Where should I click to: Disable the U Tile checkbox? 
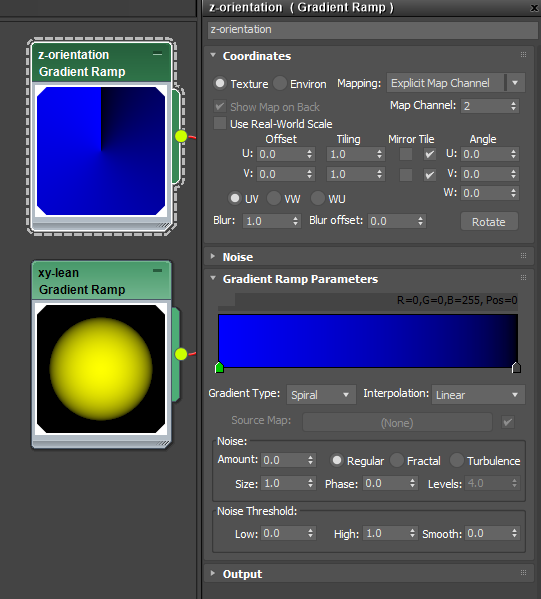(430, 154)
